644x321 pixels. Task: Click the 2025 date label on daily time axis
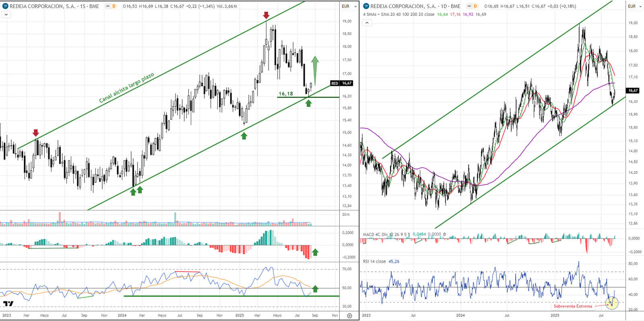[555, 315]
